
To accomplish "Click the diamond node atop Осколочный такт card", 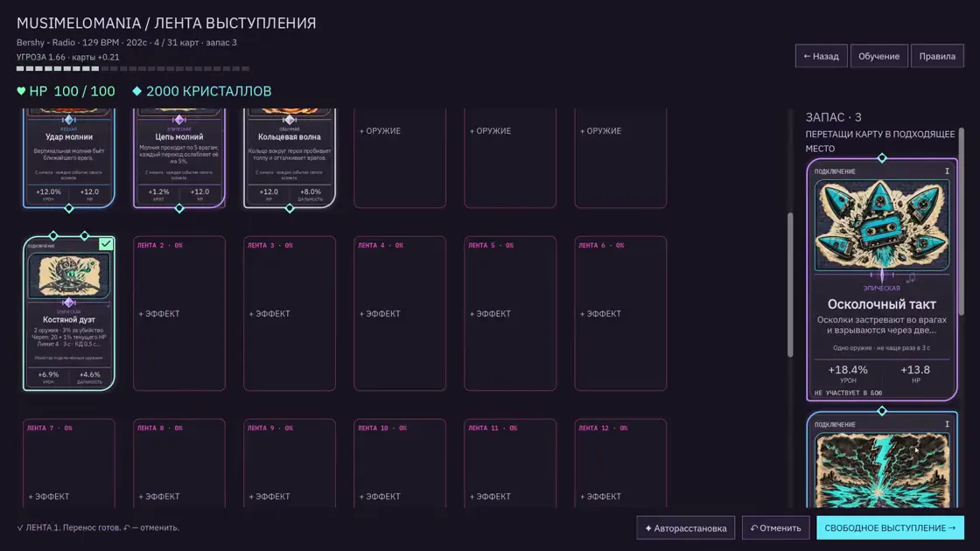I will click(882, 158).
